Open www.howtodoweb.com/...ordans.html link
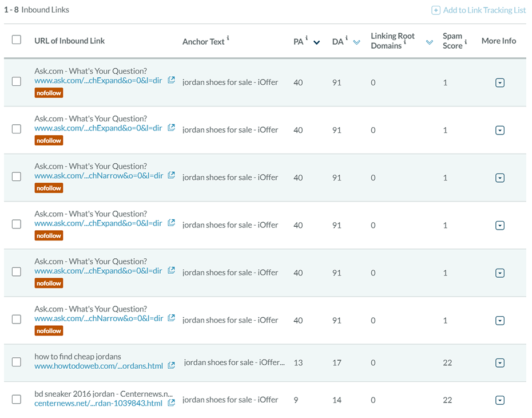Screen dimensions: 532x418 99,366
